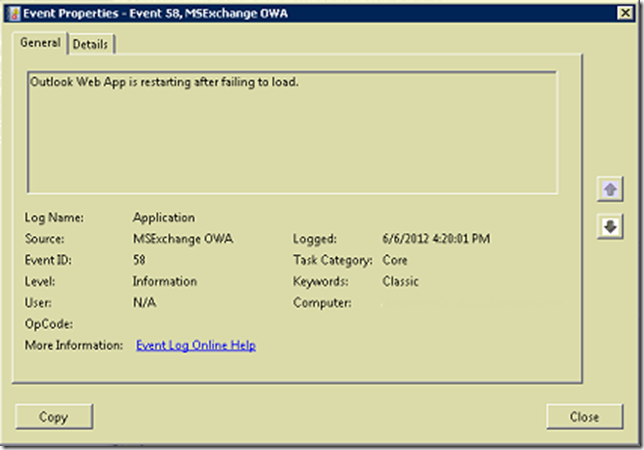The image size is (644, 450).
Task: Click the User value 'N/A'
Action: [x=145, y=303]
